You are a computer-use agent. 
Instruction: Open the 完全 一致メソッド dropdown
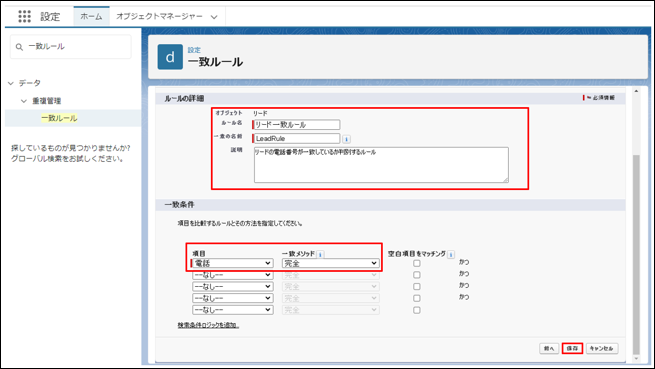click(330, 263)
